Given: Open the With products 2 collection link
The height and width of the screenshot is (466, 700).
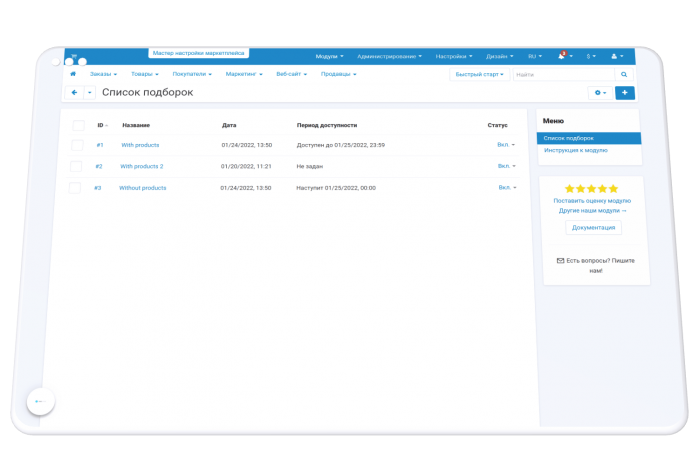Looking at the screenshot, I should (142, 166).
